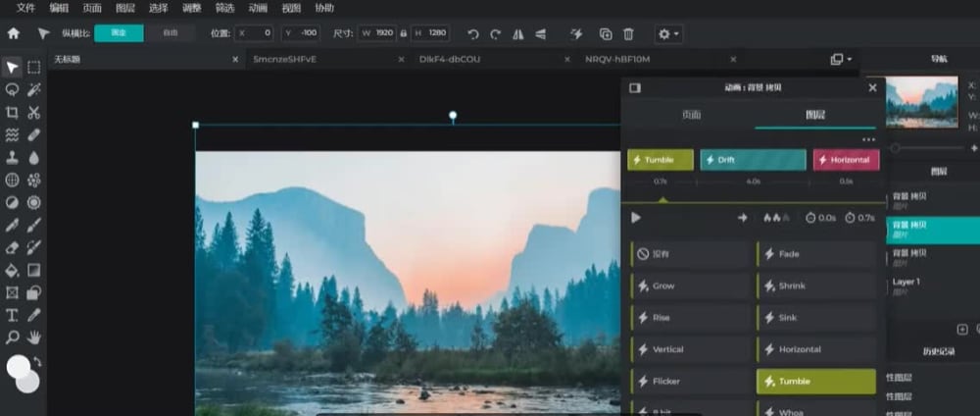Select the Pen drawing tool
Screen dimensions: 980x416
12,226
